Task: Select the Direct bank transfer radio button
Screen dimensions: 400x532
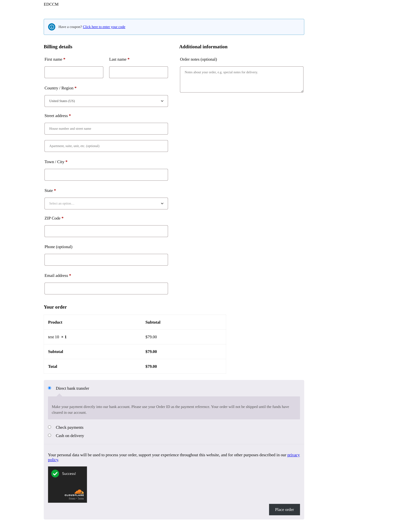Action: click(50, 388)
